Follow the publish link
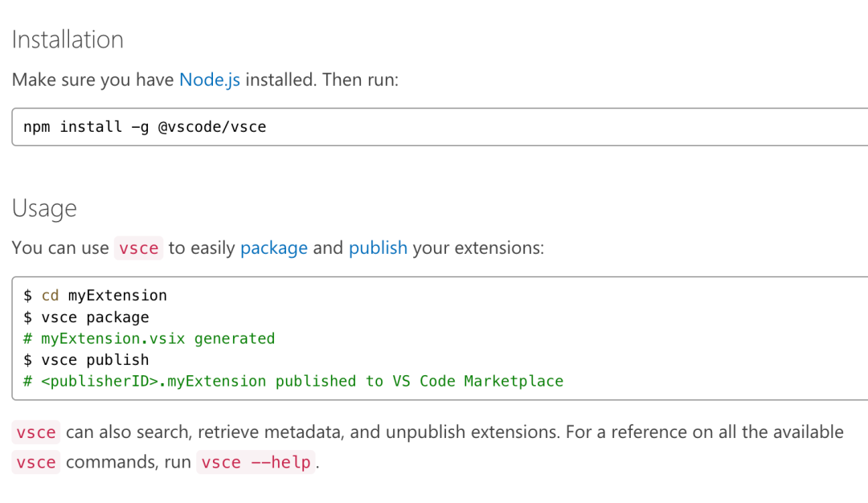 click(x=378, y=248)
